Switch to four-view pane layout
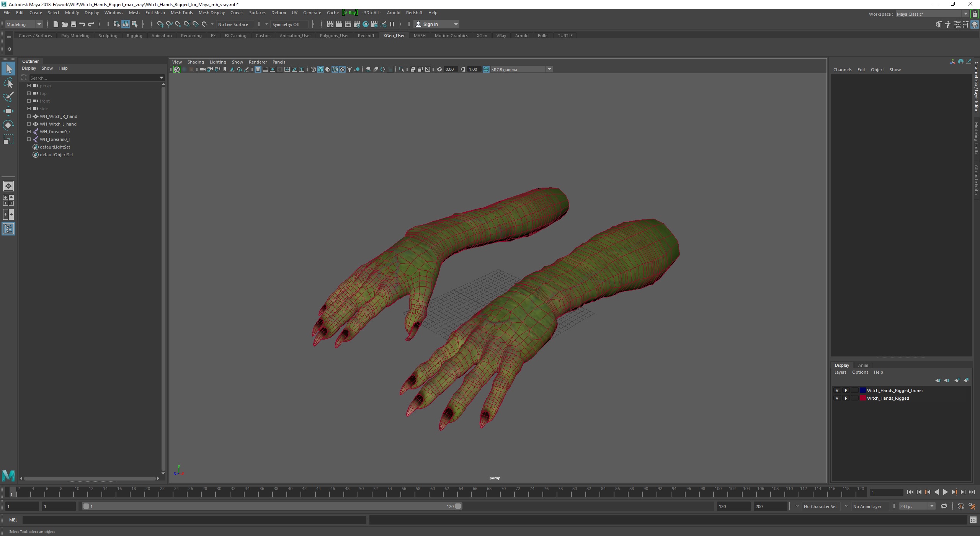 coord(8,200)
